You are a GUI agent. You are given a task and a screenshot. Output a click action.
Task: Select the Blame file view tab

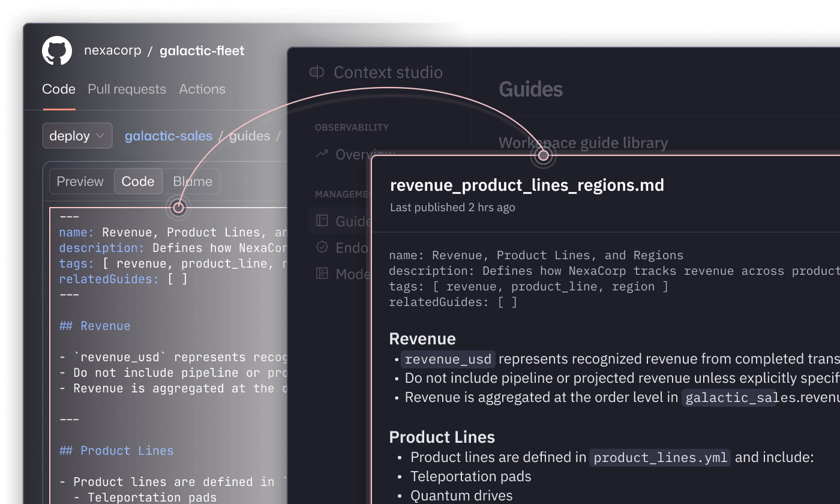[193, 181]
